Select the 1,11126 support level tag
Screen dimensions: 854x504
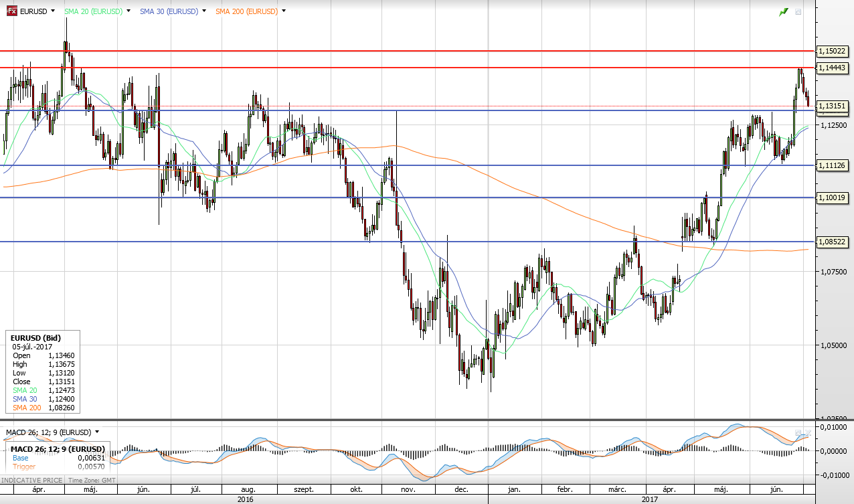(833, 165)
